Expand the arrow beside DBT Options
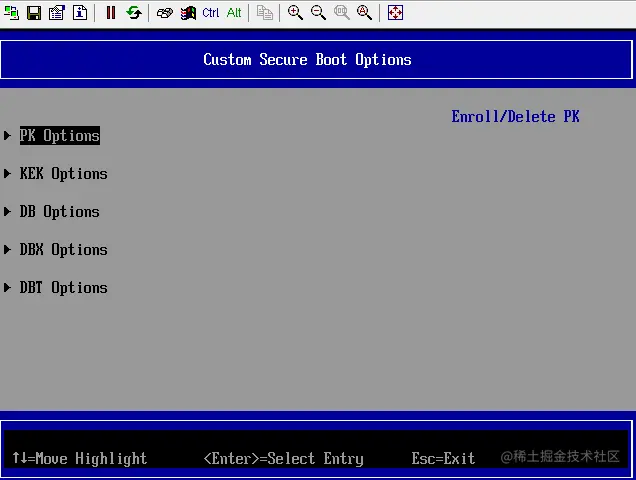Viewport: 636px width, 480px height. [x=7, y=288]
